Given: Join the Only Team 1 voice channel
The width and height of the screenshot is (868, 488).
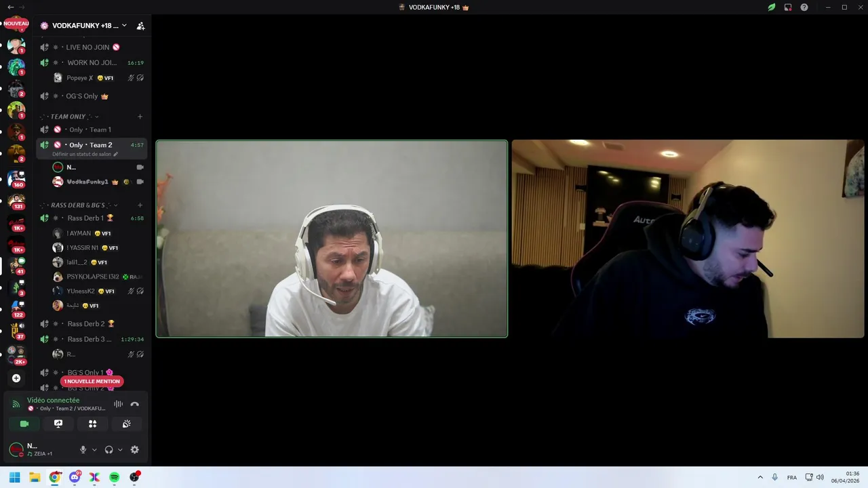Looking at the screenshot, I should [x=92, y=129].
